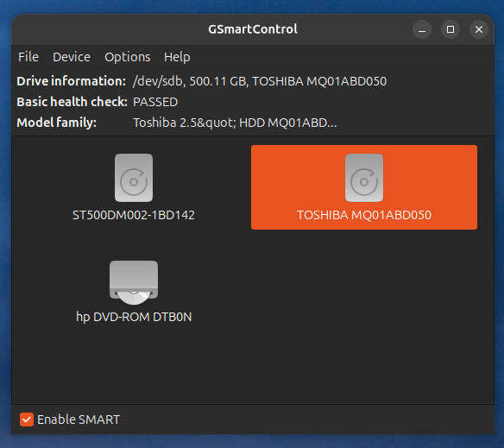This screenshot has height=448, width=504.
Task: Select the ST500DM002-1BD142 hard drive icon
Action: pyautogui.click(x=134, y=178)
